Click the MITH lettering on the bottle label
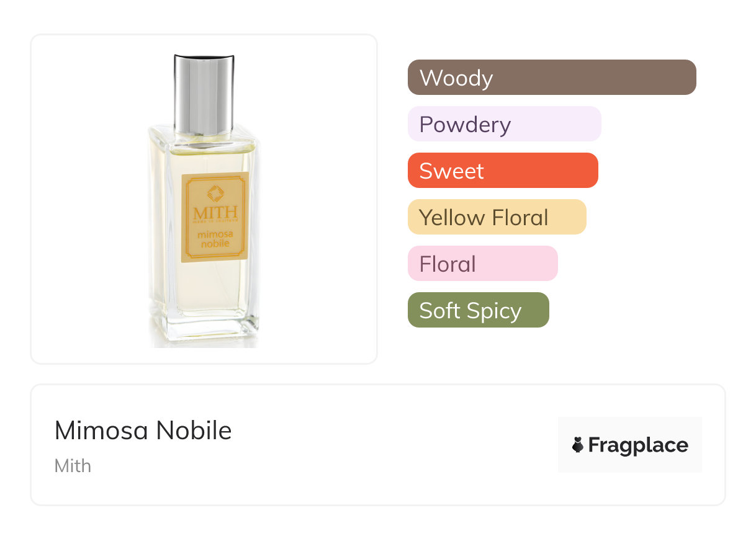Image resolution: width=756 pixels, height=536 pixels. pos(215,212)
